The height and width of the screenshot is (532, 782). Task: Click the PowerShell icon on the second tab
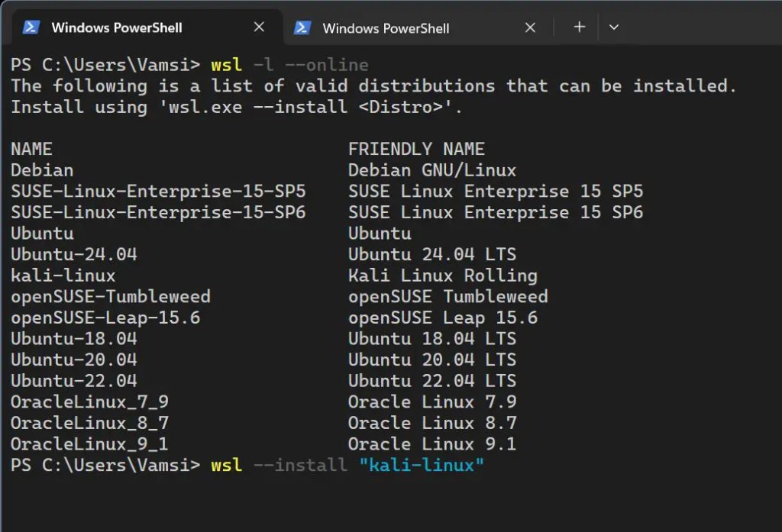(303, 27)
